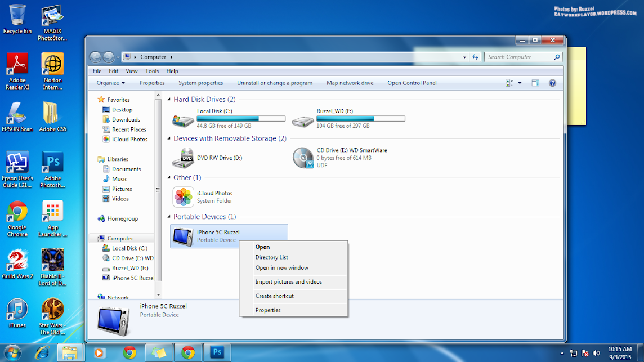This screenshot has width=644, height=362.
Task: Select CD Drive (E:) WD SmartWare icon
Action: (x=303, y=158)
